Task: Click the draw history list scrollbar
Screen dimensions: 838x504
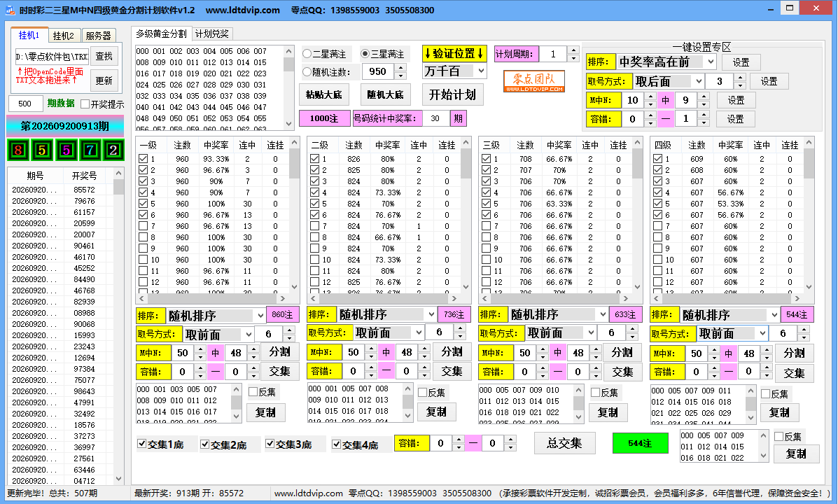Action: (x=118, y=327)
